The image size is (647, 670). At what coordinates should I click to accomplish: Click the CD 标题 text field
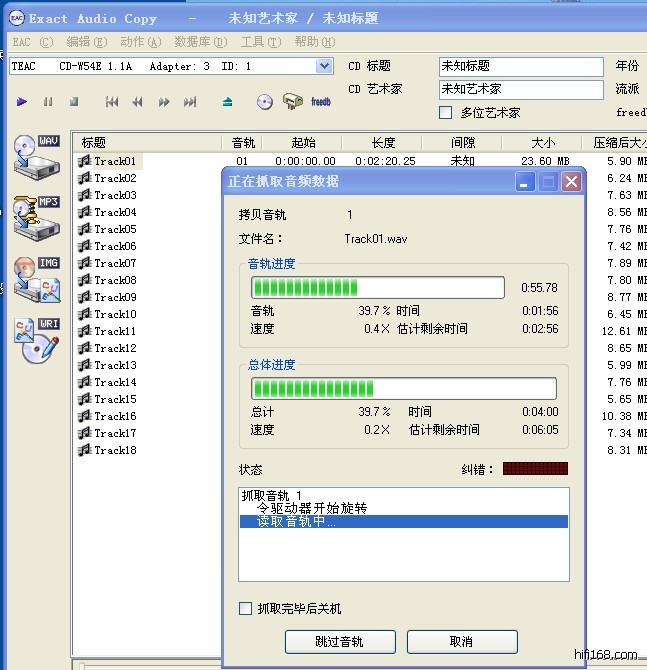[521, 66]
